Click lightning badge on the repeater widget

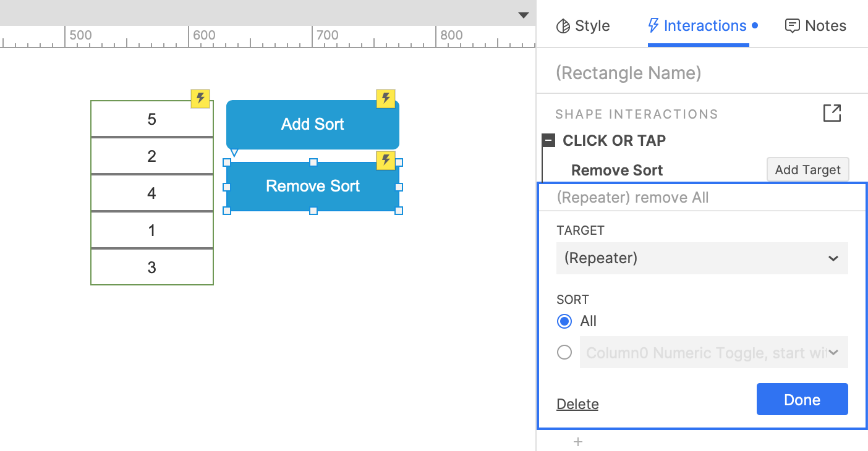(x=200, y=98)
